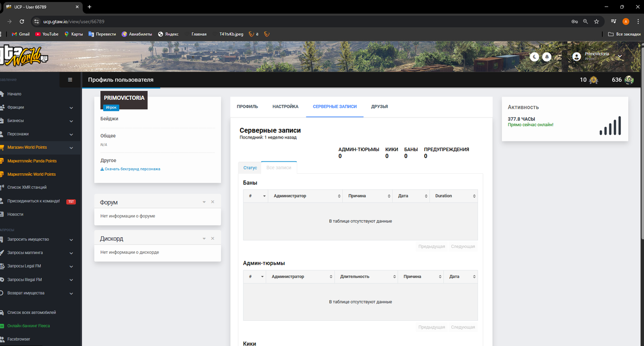Sort Баны table by Причина
Viewport: 644px width, 346px height.
(x=367, y=196)
